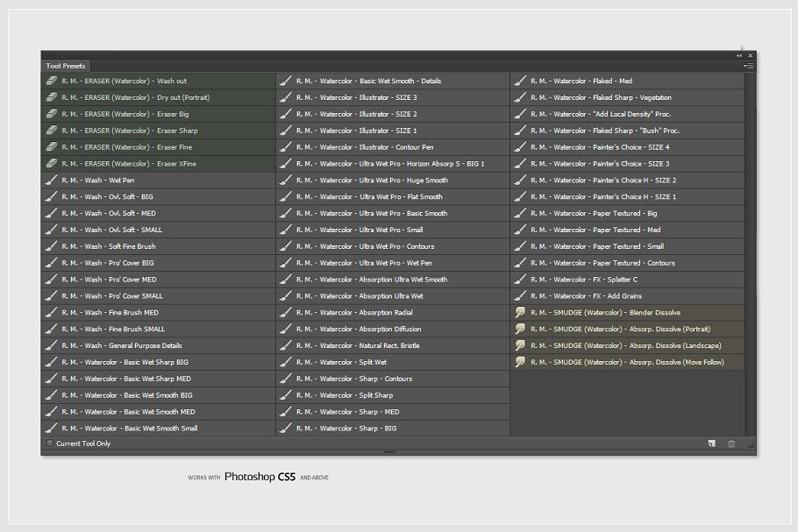Select the ERASER Wash out preset icon

[51, 81]
